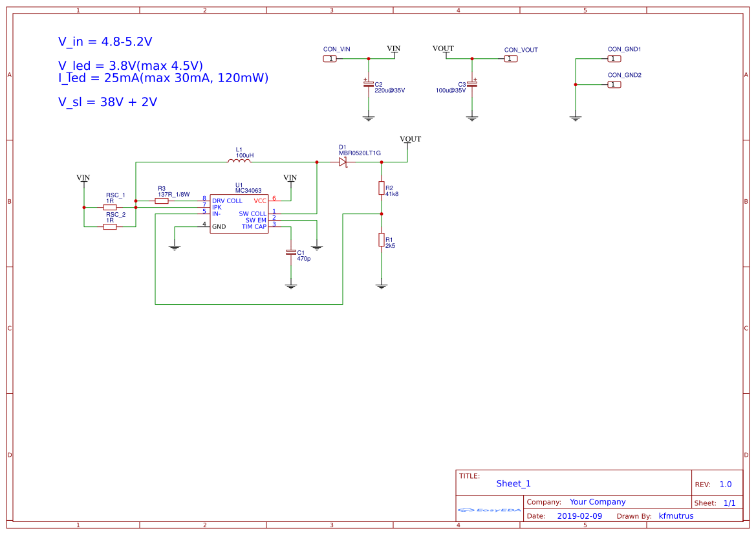Select the L1 inductor coil symbol
This screenshot has height=535, width=756.
pos(239,160)
